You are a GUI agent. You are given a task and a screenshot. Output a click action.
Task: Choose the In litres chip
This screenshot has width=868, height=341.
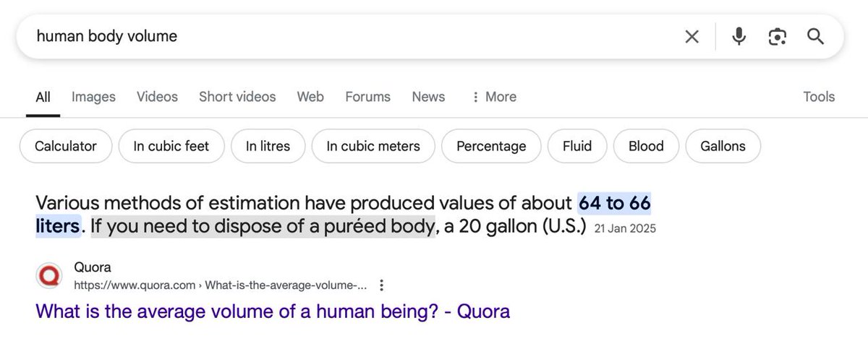tap(268, 146)
